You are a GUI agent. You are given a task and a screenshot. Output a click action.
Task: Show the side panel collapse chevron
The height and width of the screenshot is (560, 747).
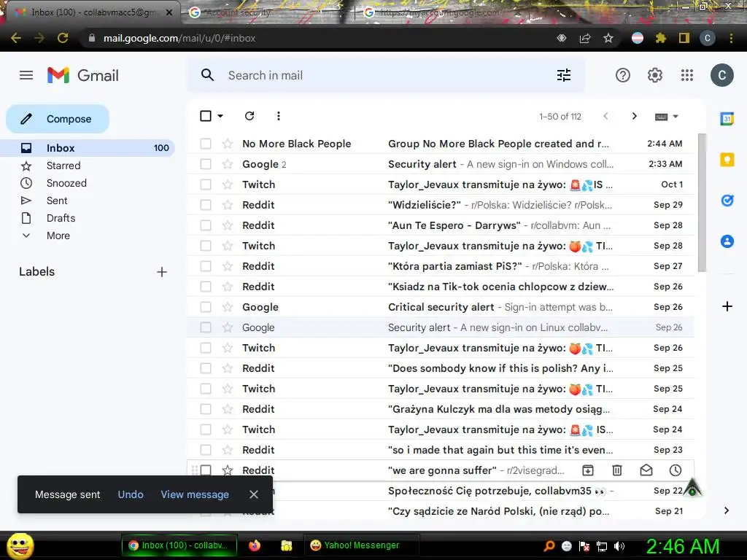click(x=727, y=510)
